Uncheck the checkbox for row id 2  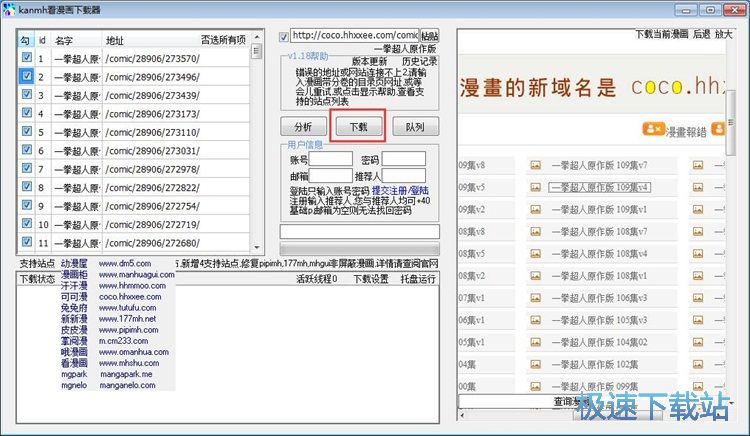(x=27, y=76)
